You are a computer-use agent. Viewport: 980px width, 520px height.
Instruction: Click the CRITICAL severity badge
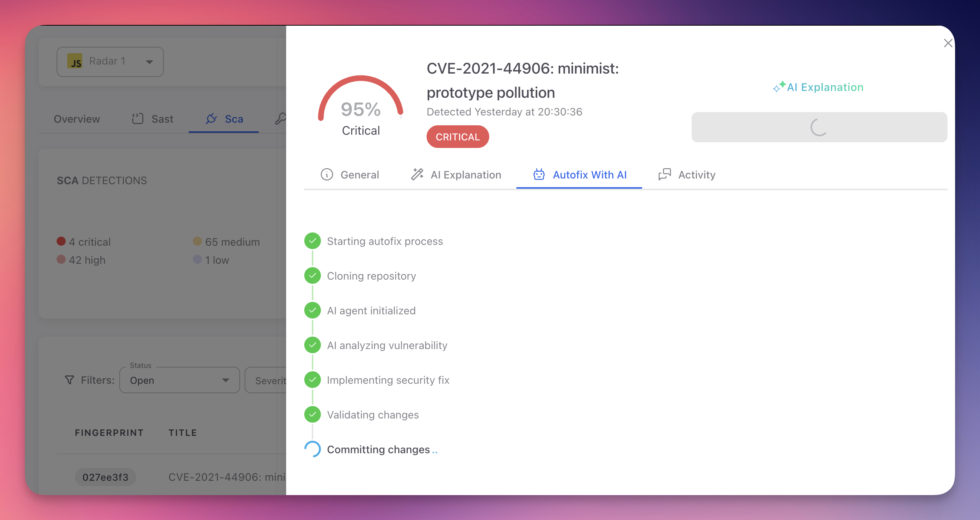(x=458, y=137)
